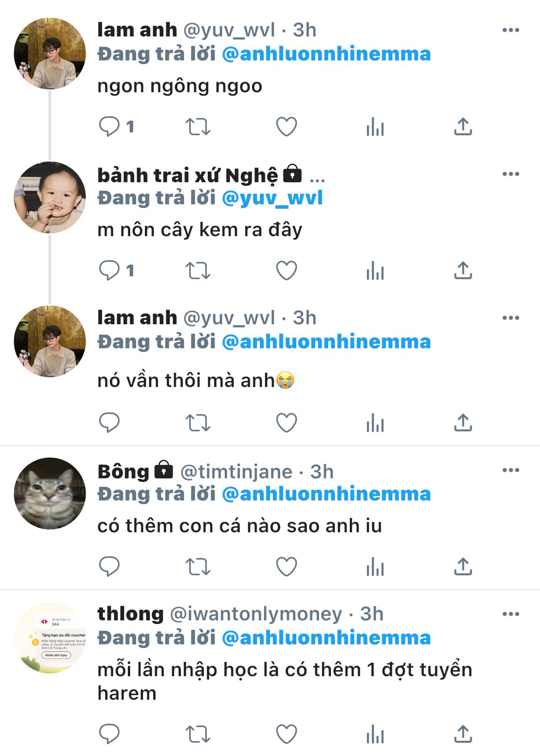Open bảnh trai xứ Nghệ's baby avatar

coord(50,197)
